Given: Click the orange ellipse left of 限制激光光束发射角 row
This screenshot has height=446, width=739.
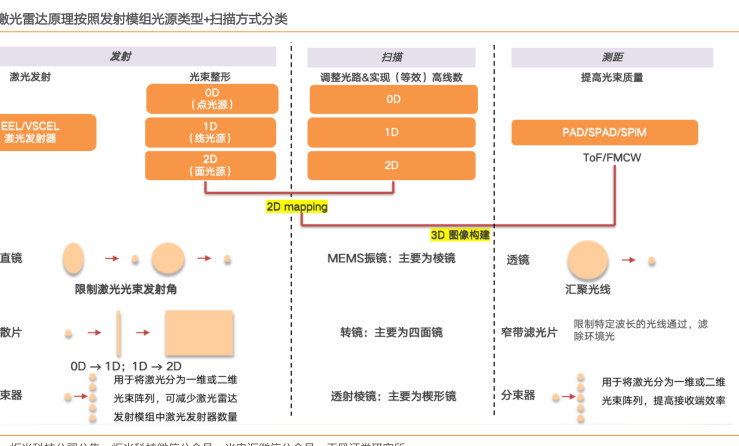Looking at the screenshot, I should [x=74, y=258].
